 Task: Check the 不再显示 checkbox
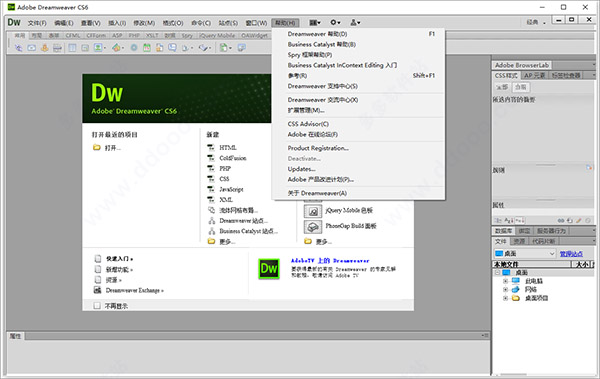(x=97, y=305)
